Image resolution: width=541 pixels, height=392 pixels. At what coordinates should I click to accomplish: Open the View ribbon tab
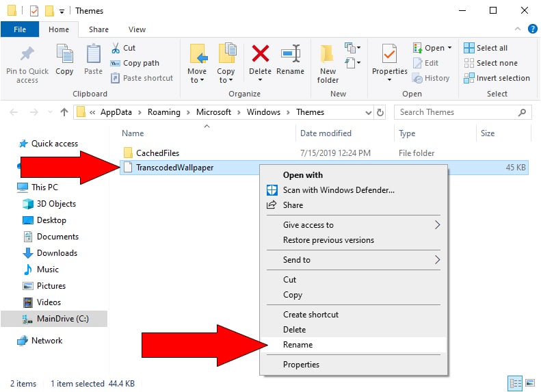click(137, 29)
